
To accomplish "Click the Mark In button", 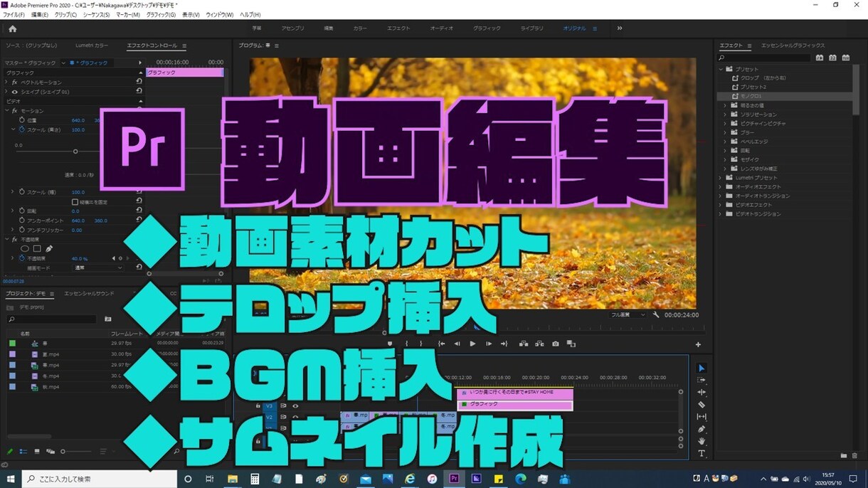I will pos(406,344).
